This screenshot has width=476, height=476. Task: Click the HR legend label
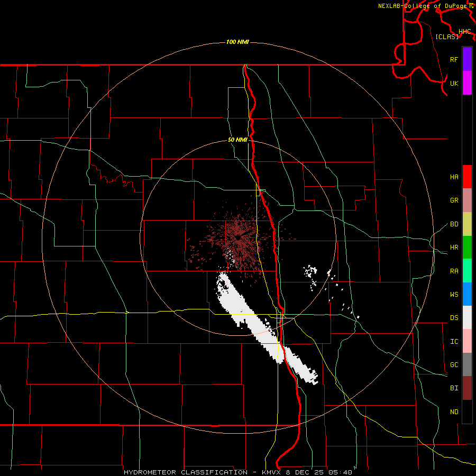coord(454,248)
